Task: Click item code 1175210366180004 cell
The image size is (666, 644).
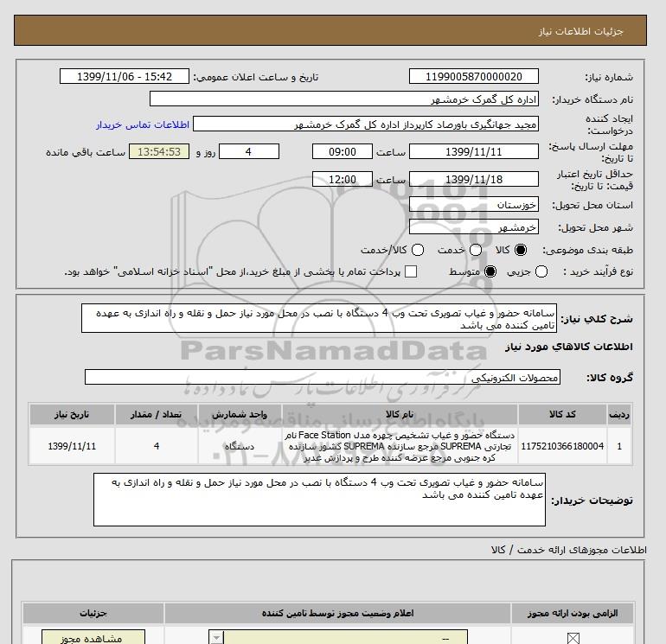Action: click(562, 446)
